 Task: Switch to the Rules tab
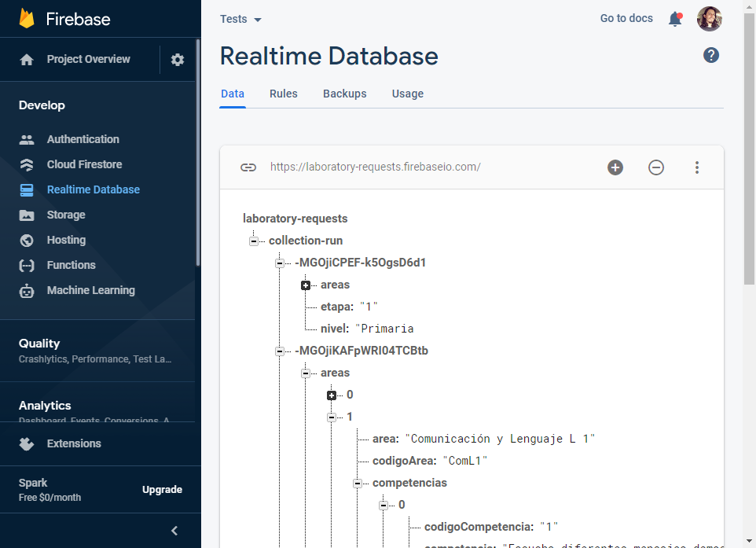(284, 94)
